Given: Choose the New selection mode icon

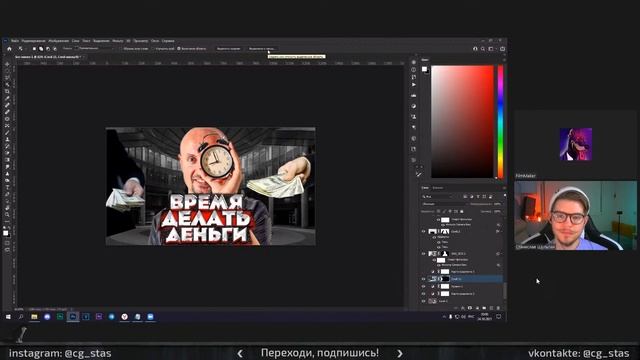Looking at the screenshot, I should 34,49.
